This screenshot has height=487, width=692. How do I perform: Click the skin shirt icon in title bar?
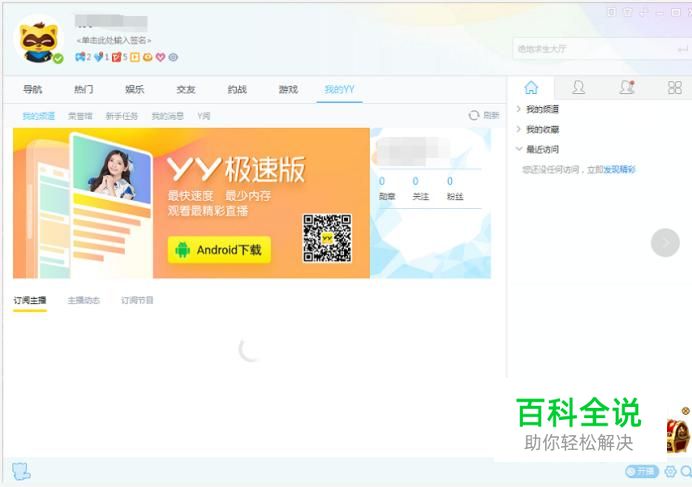628,12
